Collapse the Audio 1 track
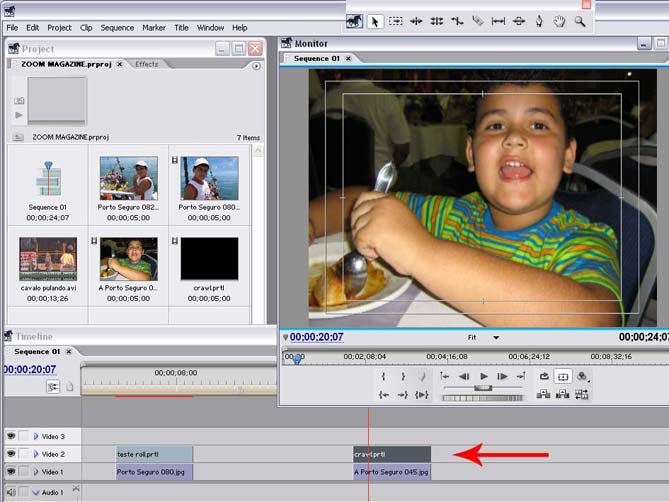Screen dimensions: 669x502 tap(36, 492)
